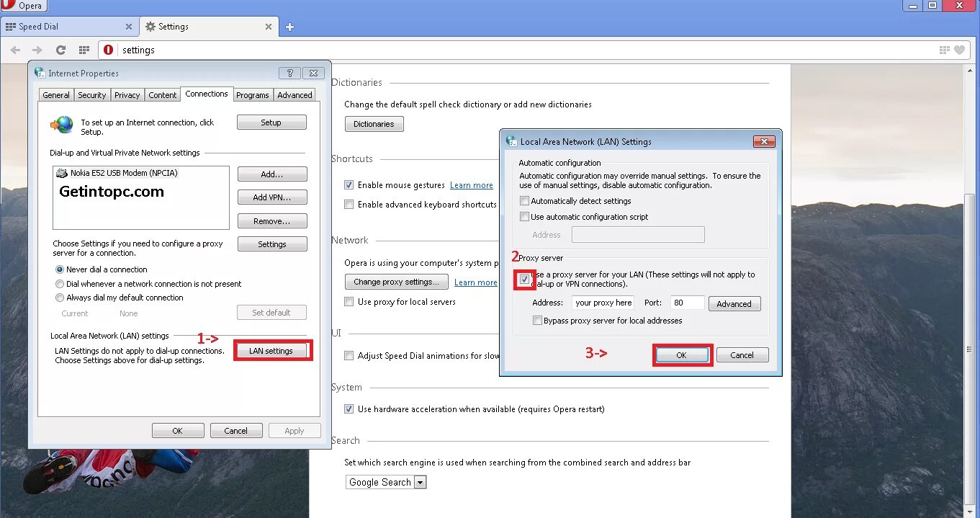Enable Bypass proxy server for local addresses
This screenshot has height=518, width=980.
(536, 321)
